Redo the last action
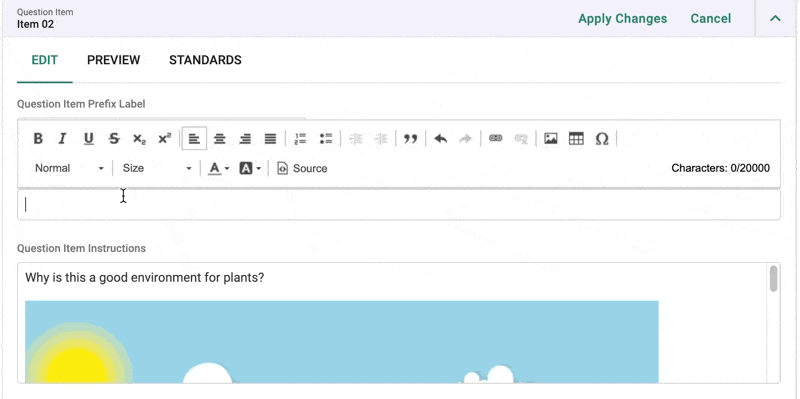 coord(465,139)
